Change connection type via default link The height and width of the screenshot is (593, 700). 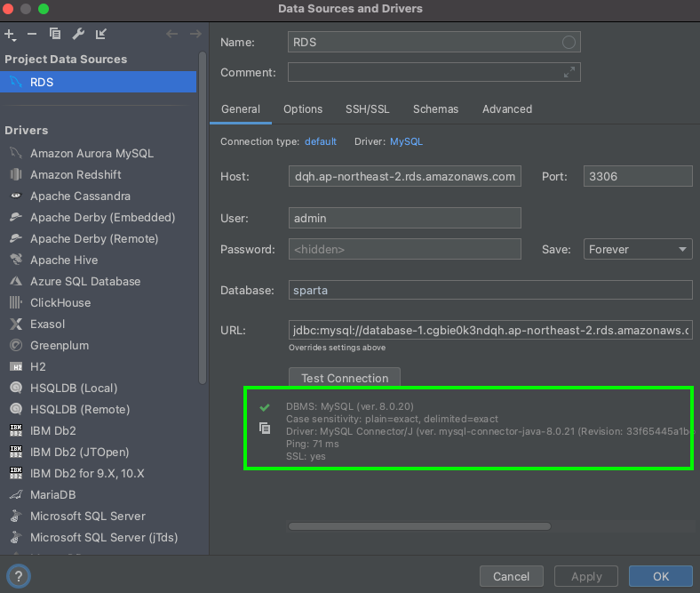click(x=321, y=141)
